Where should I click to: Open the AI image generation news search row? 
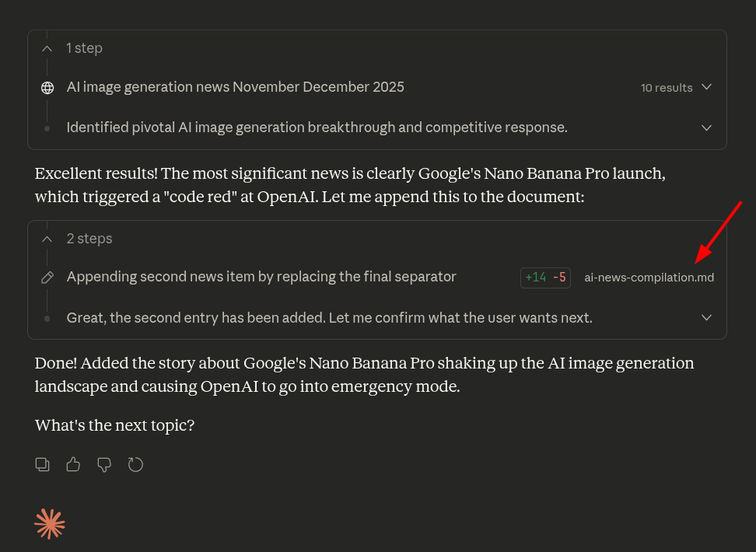click(x=236, y=87)
